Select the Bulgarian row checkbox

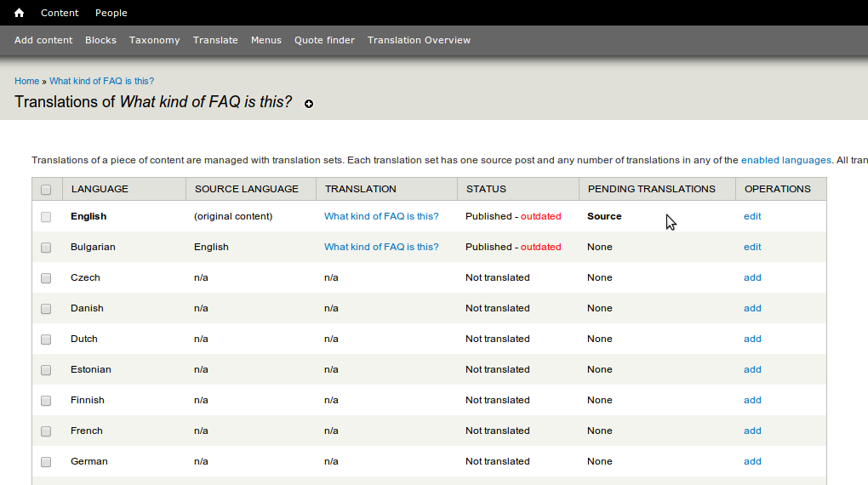coord(46,248)
